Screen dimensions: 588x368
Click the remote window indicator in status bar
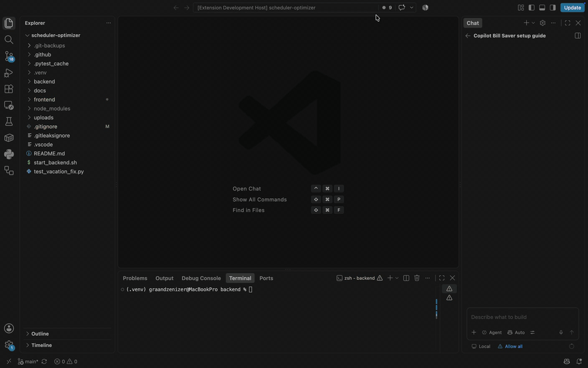(9, 362)
